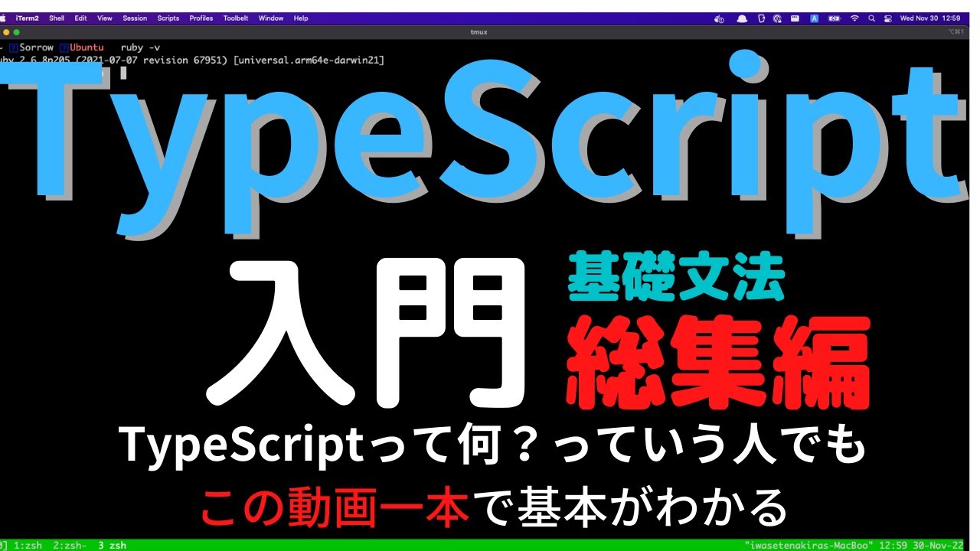Open the Scripts menu
The image size is (980, 551).
click(x=168, y=18)
